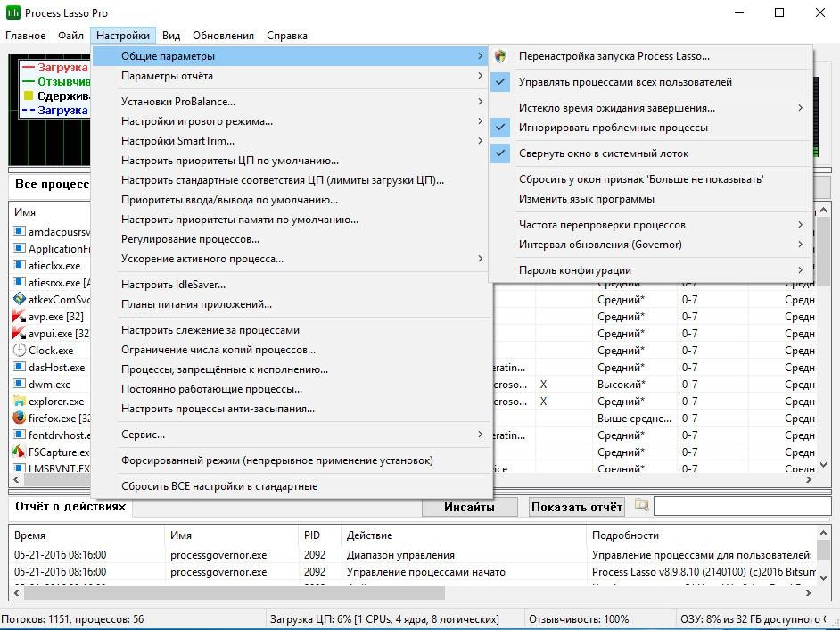Choose Сбросить ВСЕ настройки в стандартные
The height and width of the screenshot is (630, 840).
[x=292, y=486]
